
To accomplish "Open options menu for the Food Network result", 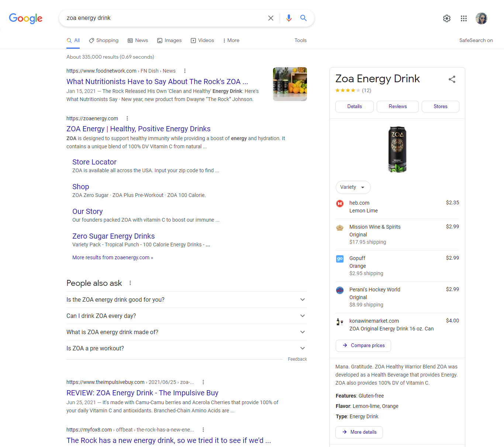I will 185,71.
